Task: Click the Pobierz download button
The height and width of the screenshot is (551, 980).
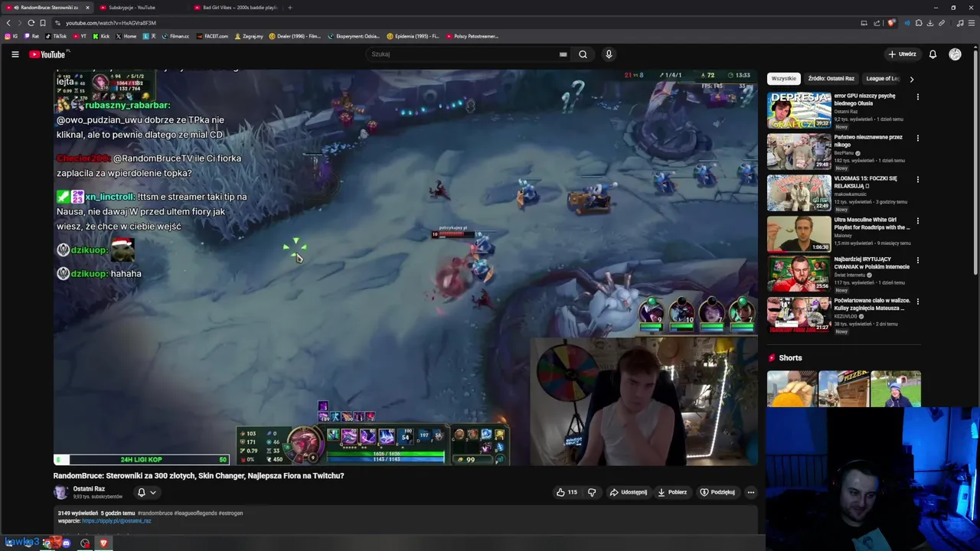Action: pyautogui.click(x=672, y=492)
